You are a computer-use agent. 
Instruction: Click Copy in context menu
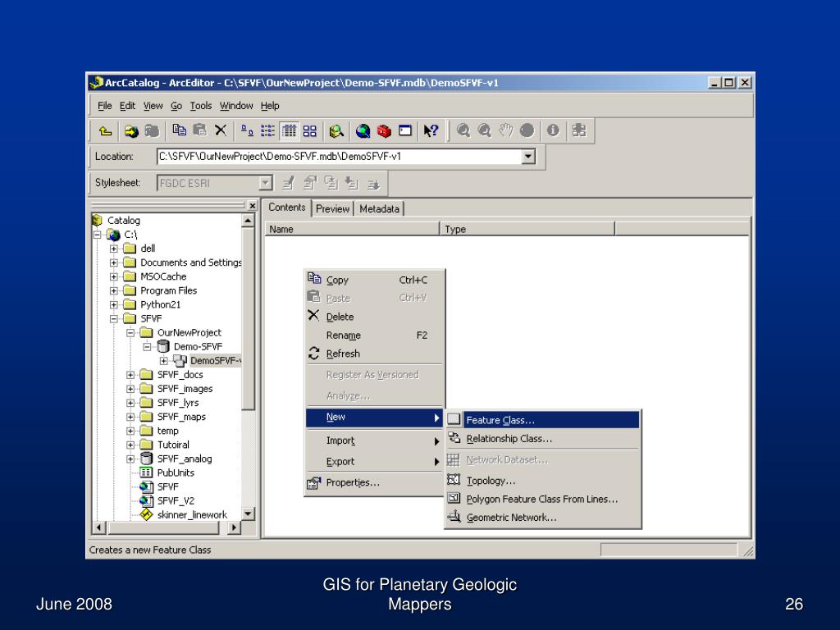(374, 280)
